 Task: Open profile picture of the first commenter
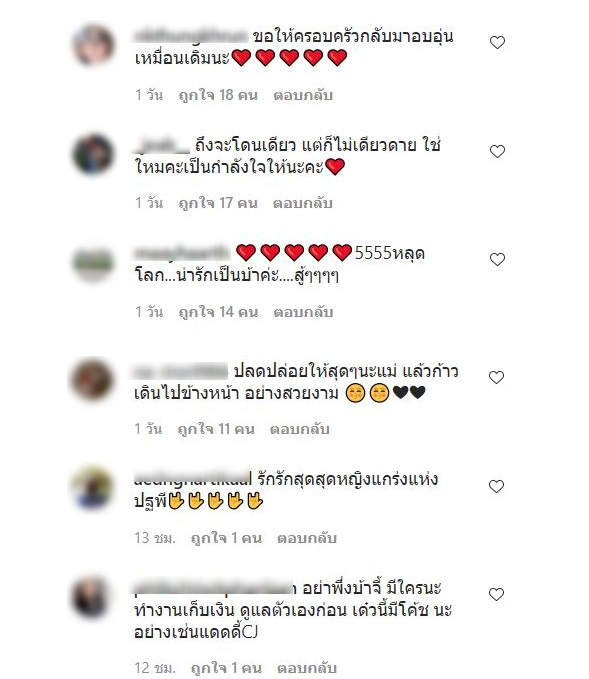[93, 45]
